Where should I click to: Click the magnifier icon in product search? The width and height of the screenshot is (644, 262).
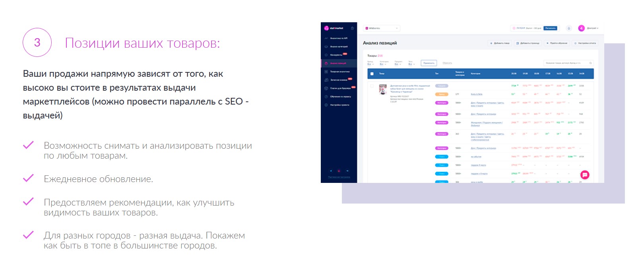(591, 63)
